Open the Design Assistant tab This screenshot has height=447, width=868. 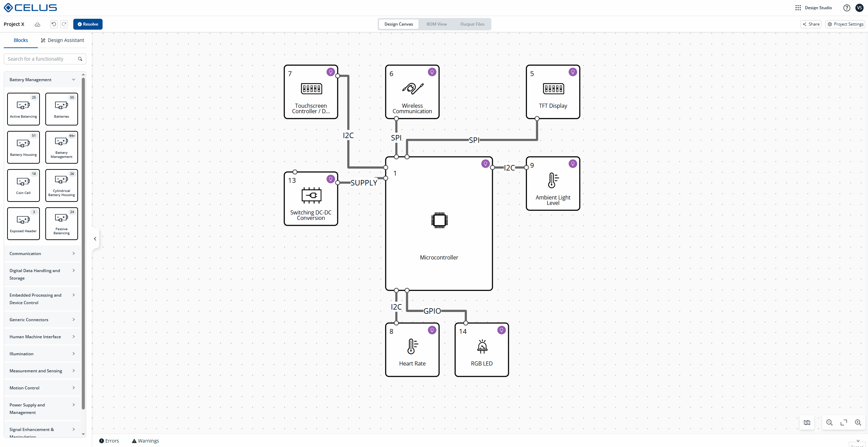tap(62, 40)
